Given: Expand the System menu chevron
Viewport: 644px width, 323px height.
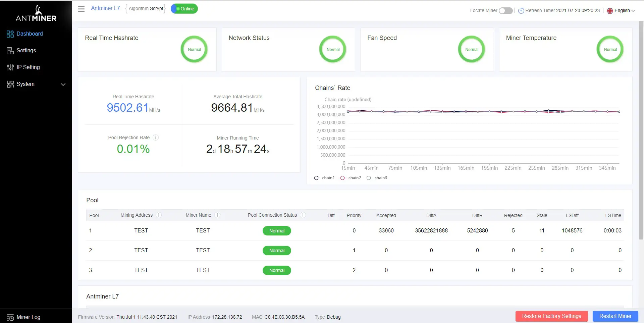Looking at the screenshot, I should coord(63,84).
